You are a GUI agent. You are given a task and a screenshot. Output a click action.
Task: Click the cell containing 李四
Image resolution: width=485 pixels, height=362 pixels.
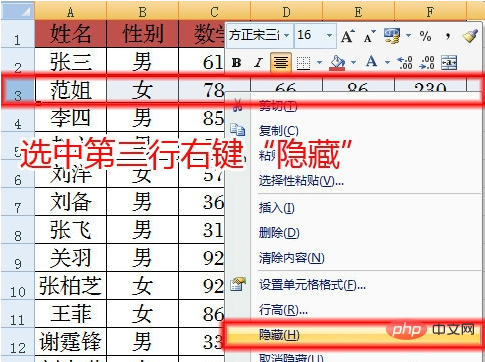point(70,119)
